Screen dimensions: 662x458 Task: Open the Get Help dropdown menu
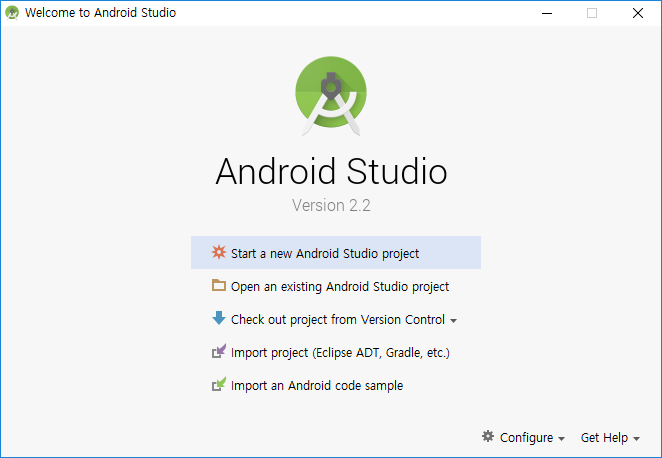click(610, 437)
